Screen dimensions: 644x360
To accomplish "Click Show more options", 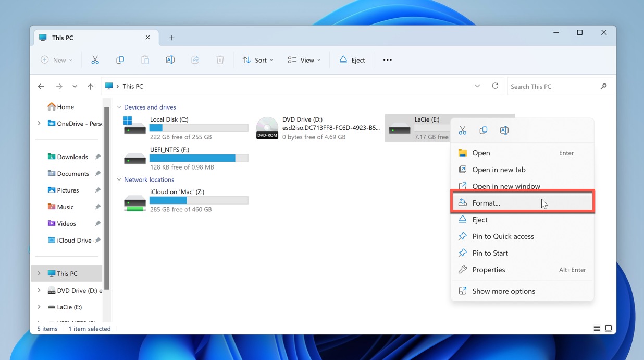I will pyautogui.click(x=503, y=291).
